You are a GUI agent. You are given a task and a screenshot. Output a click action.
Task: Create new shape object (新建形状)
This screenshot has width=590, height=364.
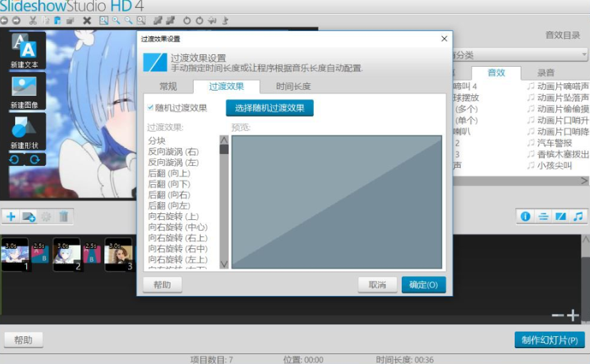pyautogui.click(x=24, y=132)
